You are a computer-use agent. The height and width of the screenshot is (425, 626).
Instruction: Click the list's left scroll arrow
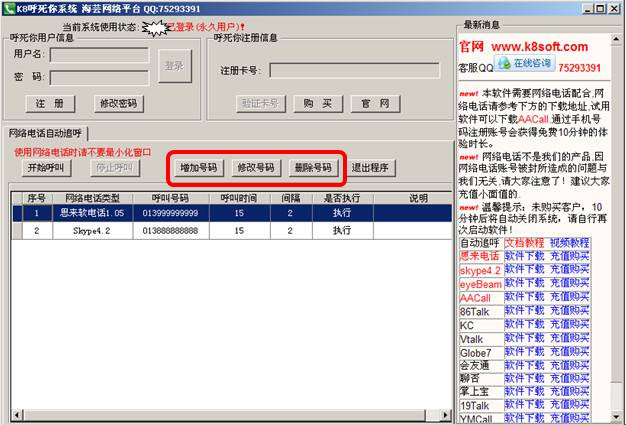[x=17, y=415]
